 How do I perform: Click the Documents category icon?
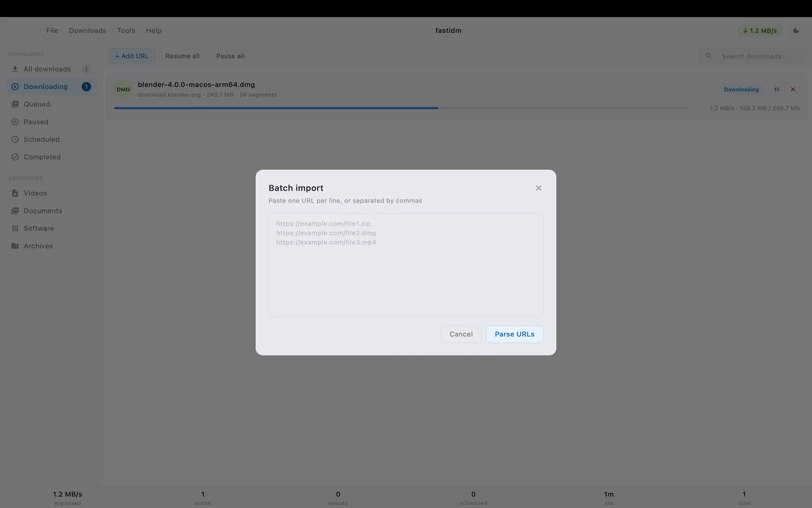click(15, 211)
